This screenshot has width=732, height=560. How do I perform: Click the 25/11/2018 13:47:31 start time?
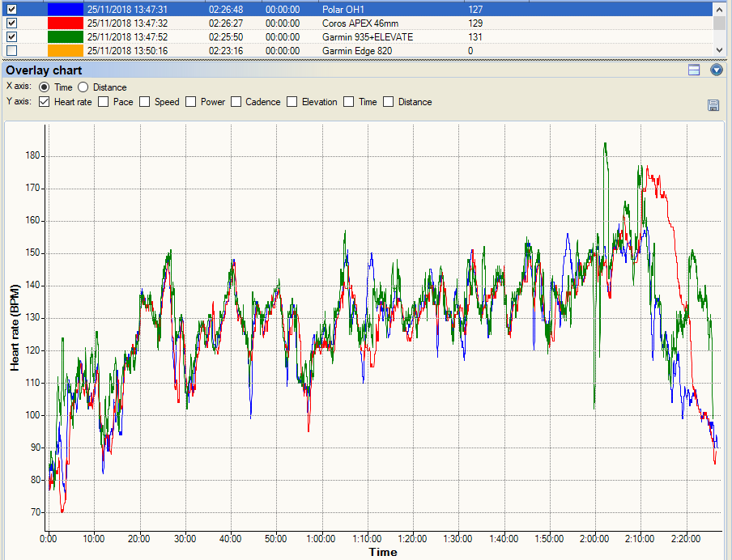point(127,10)
